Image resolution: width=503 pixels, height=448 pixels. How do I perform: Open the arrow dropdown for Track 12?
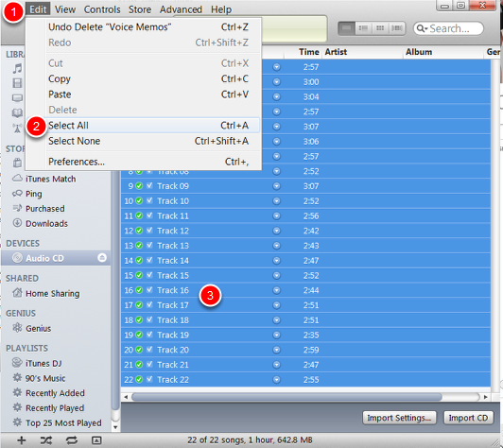[x=276, y=231]
